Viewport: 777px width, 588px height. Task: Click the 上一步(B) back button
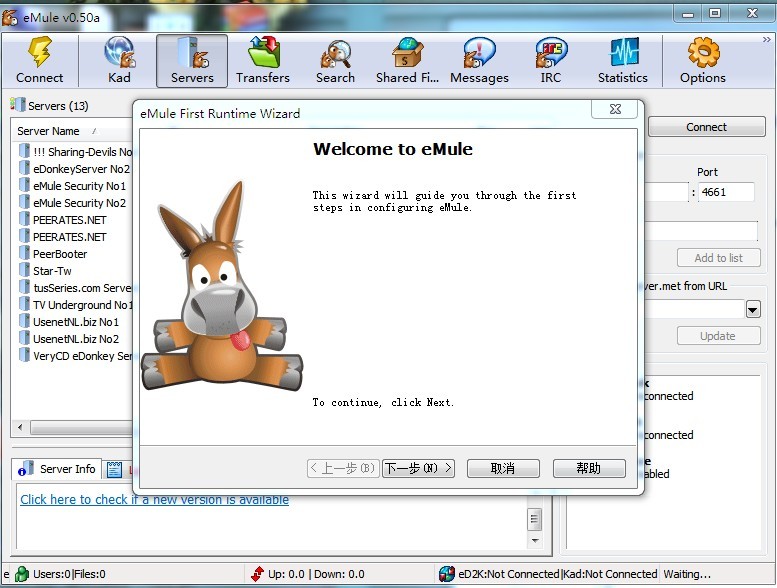343,468
